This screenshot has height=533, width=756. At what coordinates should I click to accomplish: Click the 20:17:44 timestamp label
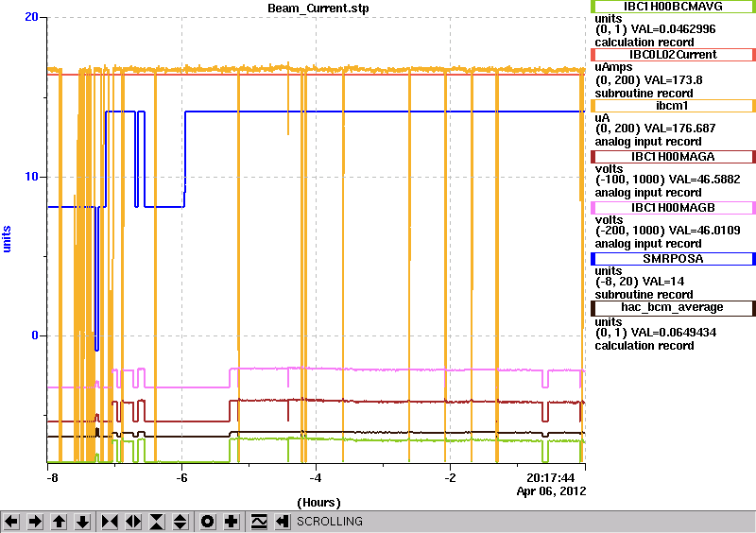pyautogui.click(x=550, y=478)
